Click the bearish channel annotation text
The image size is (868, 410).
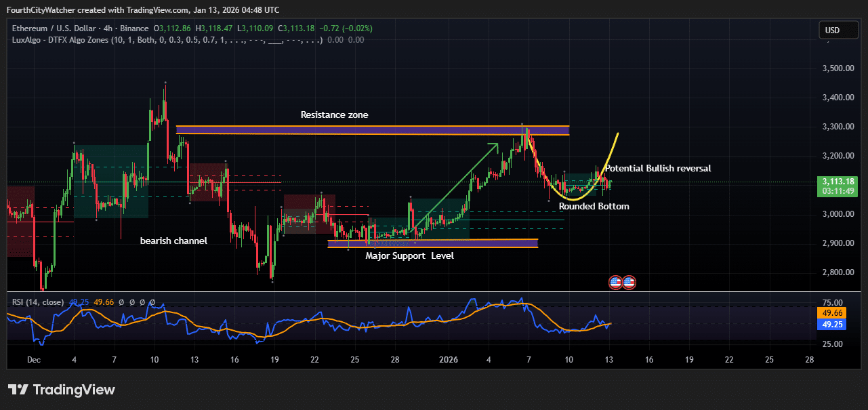(173, 241)
